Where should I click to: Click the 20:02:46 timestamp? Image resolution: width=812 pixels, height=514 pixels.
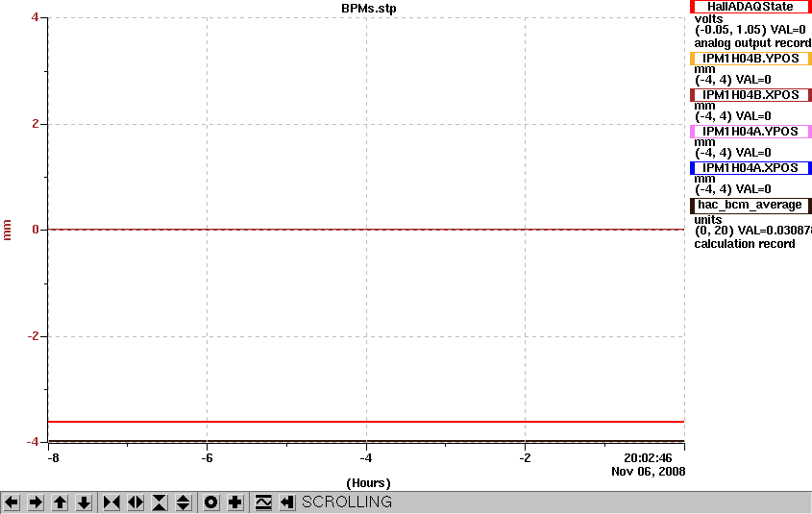[648, 458]
